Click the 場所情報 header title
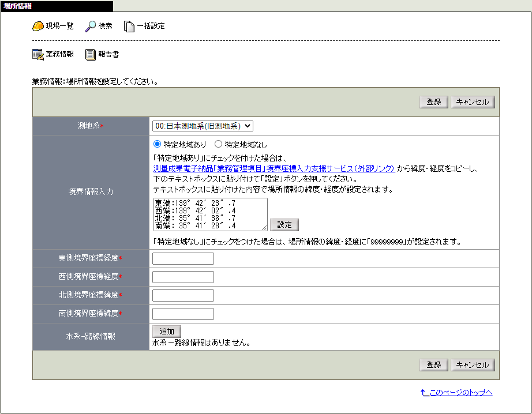 [x=18, y=6]
